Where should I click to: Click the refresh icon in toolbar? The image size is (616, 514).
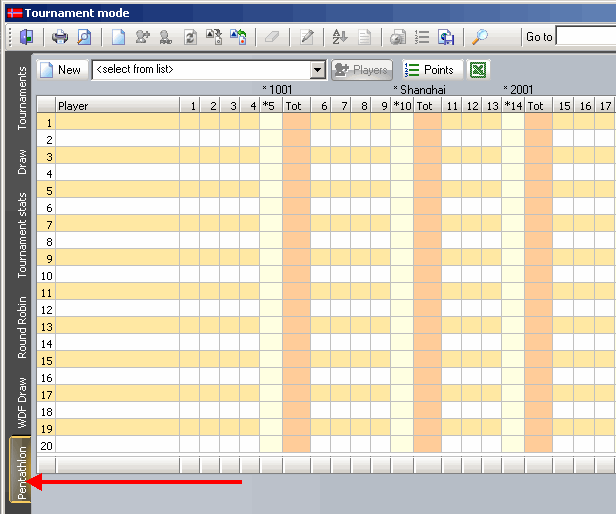click(190, 37)
